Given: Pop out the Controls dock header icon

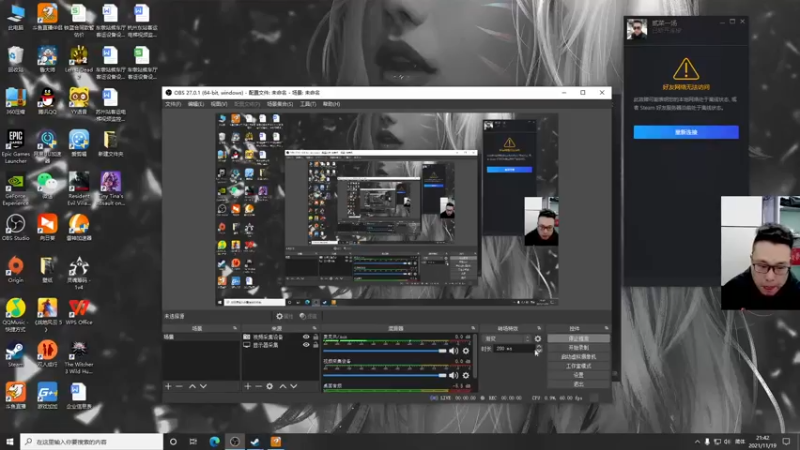Looking at the screenshot, I should tap(606, 328).
